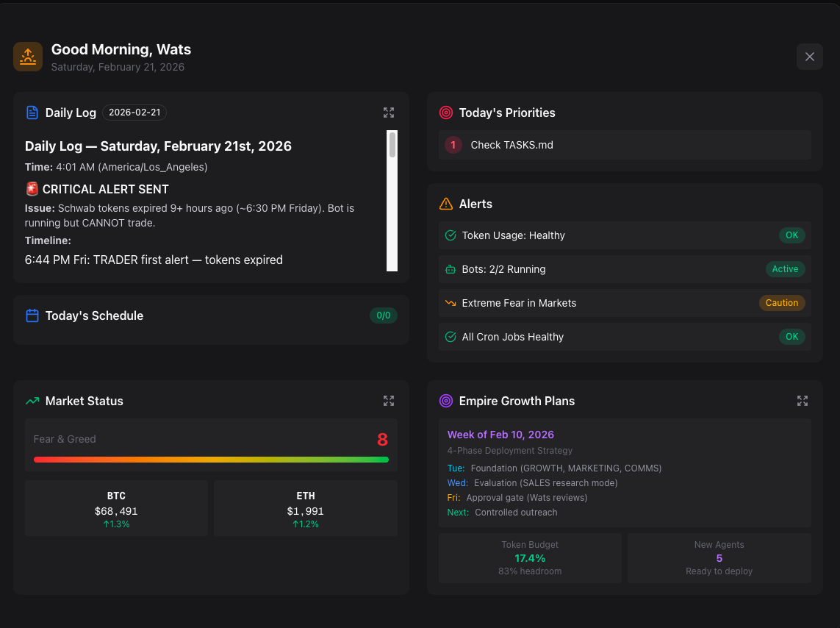
Task: Click the Fear & Greed gradient bar
Action: coord(211,460)
